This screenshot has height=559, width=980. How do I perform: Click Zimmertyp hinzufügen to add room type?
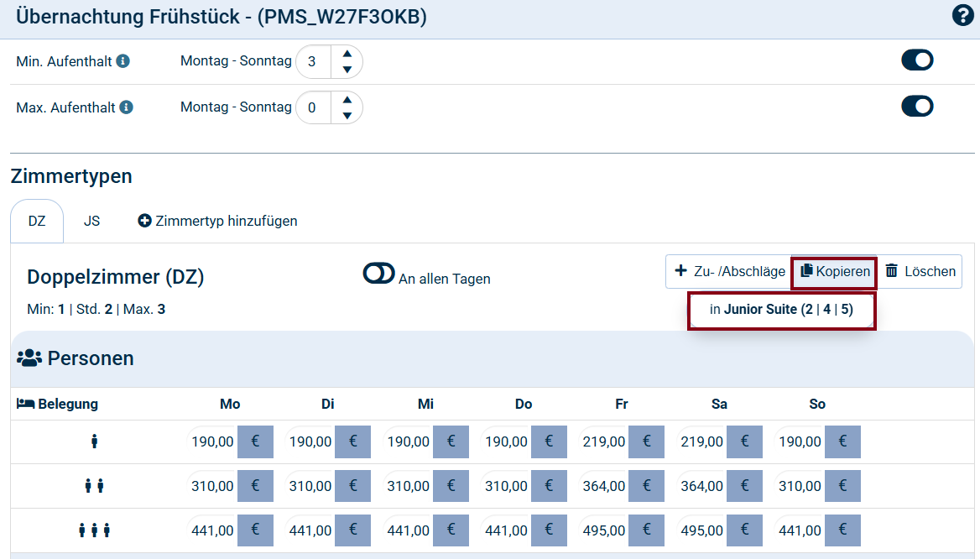click(x=217, y=222)
